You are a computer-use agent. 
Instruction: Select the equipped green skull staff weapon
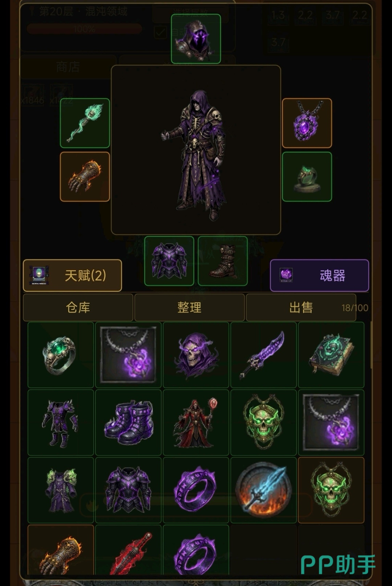[x=85, y=123]
